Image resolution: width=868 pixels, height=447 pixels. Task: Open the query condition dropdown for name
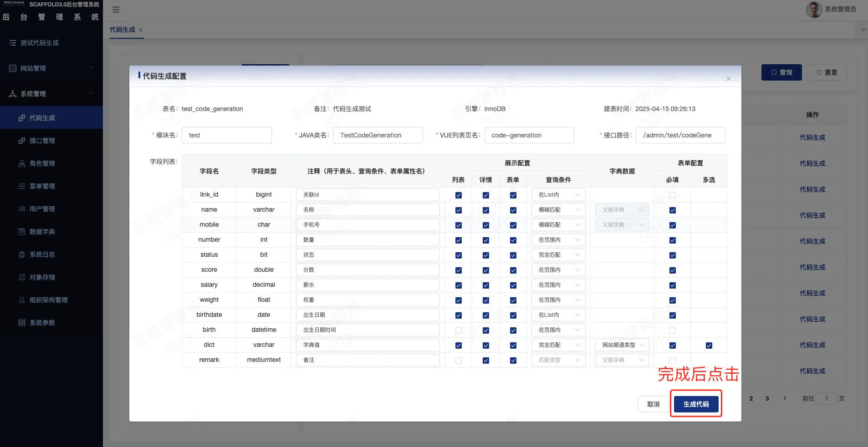[558, 210]
